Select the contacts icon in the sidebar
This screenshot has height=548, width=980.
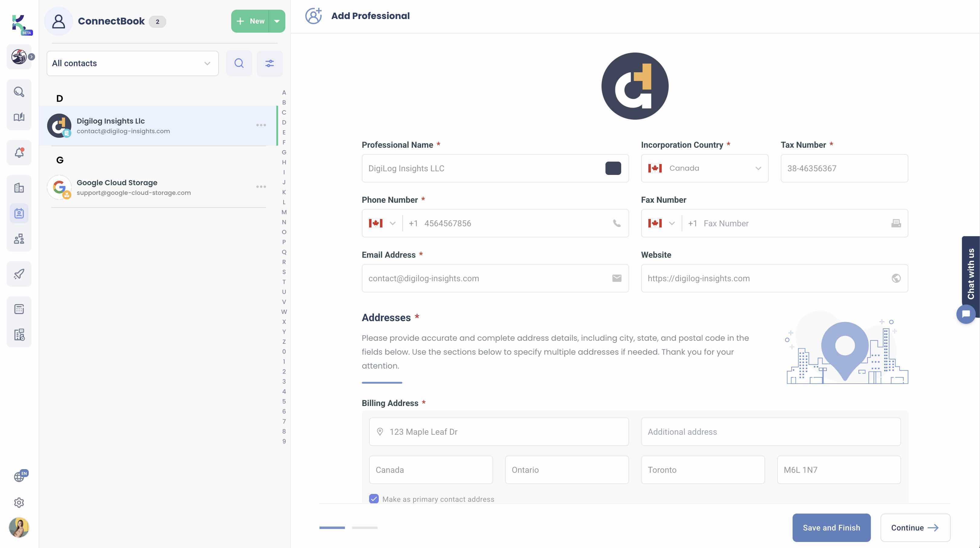19,213
